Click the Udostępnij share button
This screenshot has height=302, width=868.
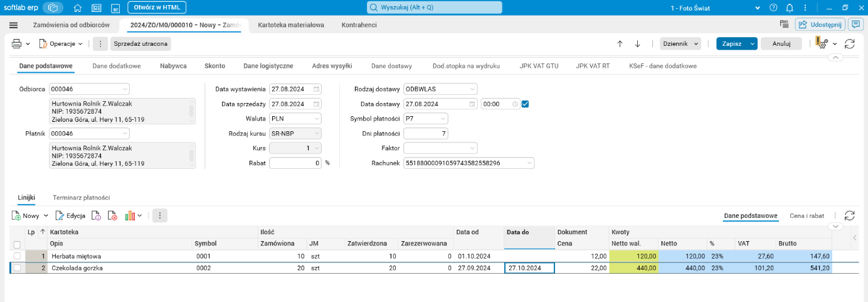point(820,24)
